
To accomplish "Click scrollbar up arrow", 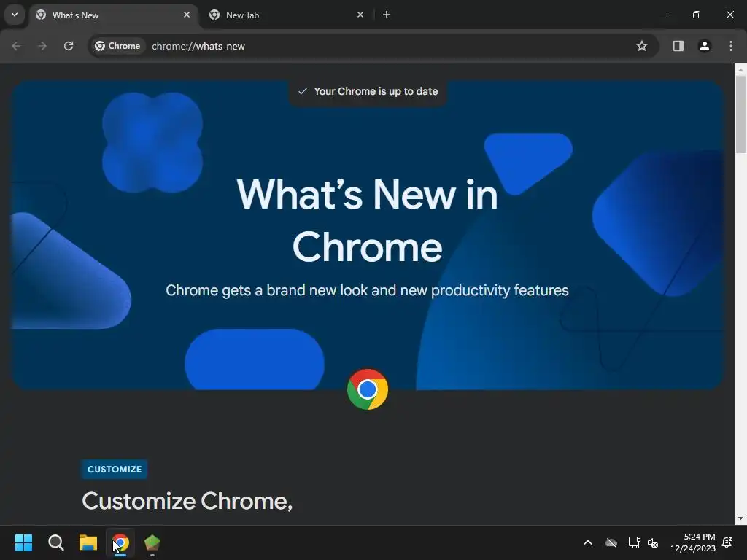I will coord(740,69).
